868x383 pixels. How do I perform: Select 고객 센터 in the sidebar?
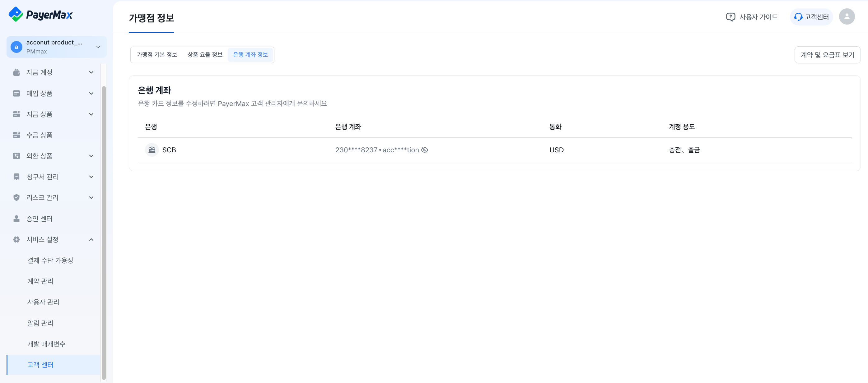pos(53,365)
